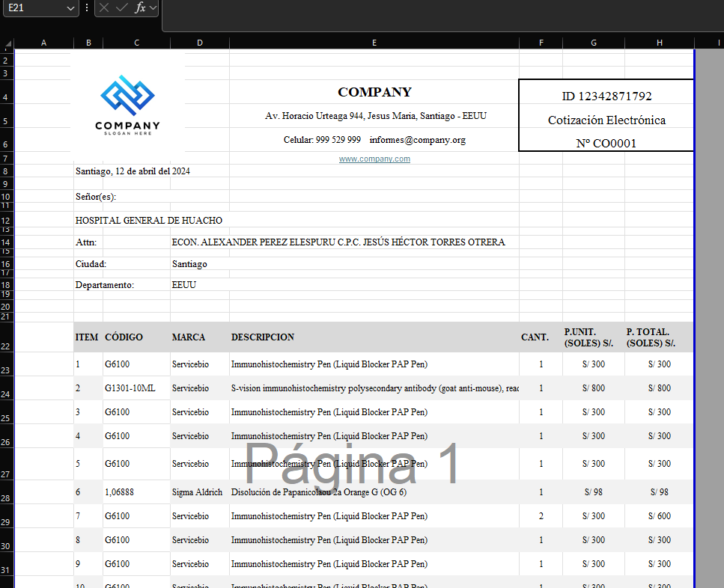Click the HOSPITAL GENERAL DE HUACHO cell
Image resolution: width=724 pixels, height=588 pixels.
pyautogui.click(x=149, y=221)
